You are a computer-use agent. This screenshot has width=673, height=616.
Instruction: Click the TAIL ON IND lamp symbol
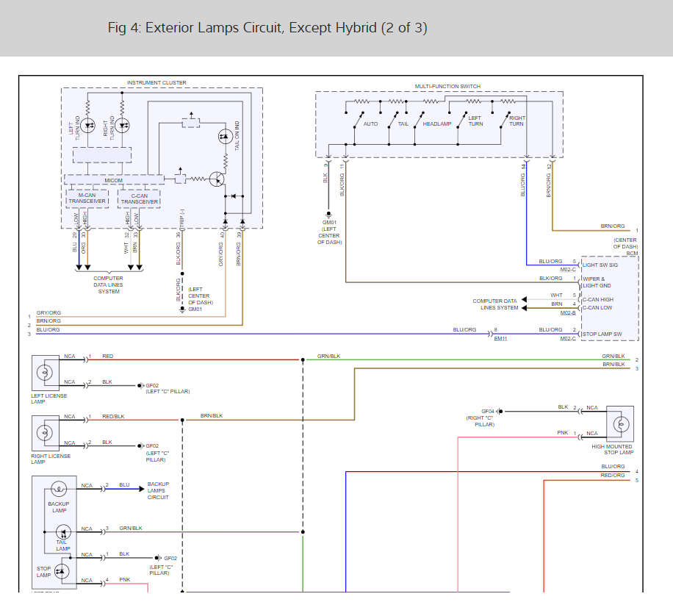[225, 136]
